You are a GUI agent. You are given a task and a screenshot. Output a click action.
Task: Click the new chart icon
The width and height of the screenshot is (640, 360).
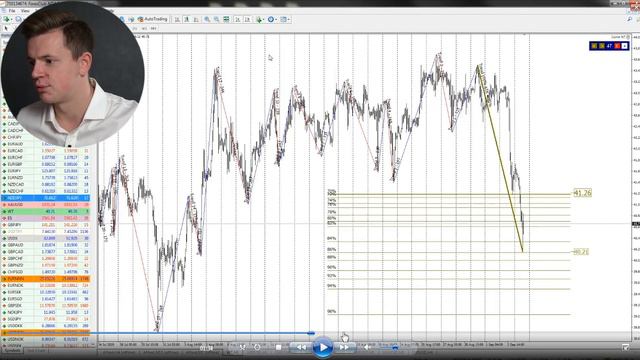6,19
